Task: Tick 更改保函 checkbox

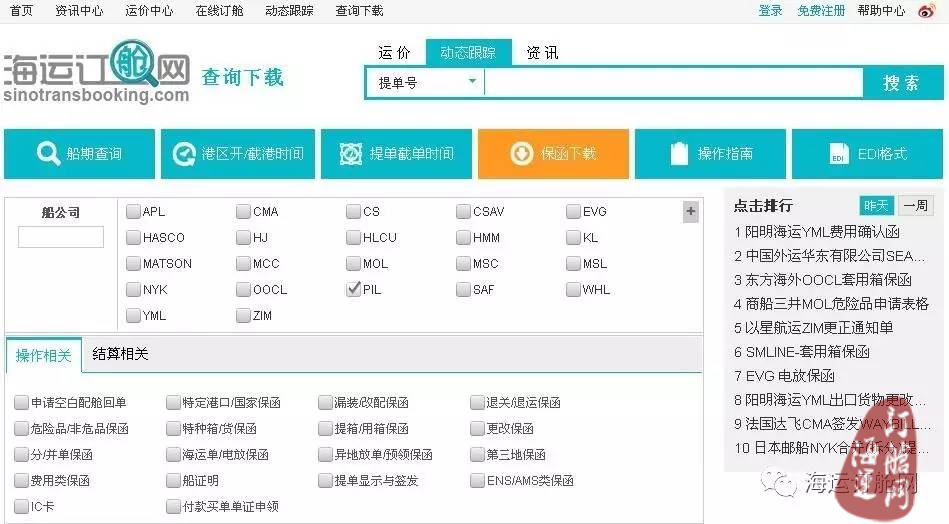Action: (477, 428)
